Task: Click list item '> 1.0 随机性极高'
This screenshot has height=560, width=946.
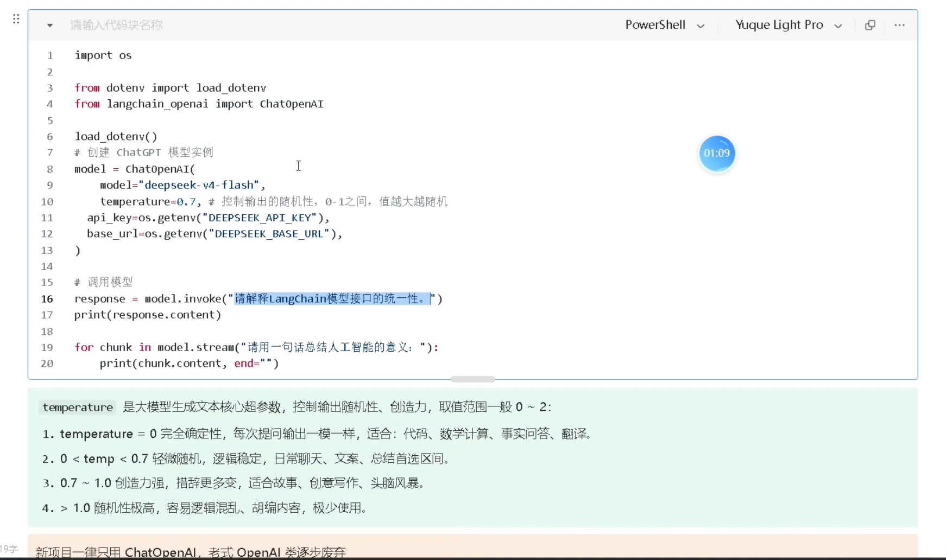Action: (214, 508)
